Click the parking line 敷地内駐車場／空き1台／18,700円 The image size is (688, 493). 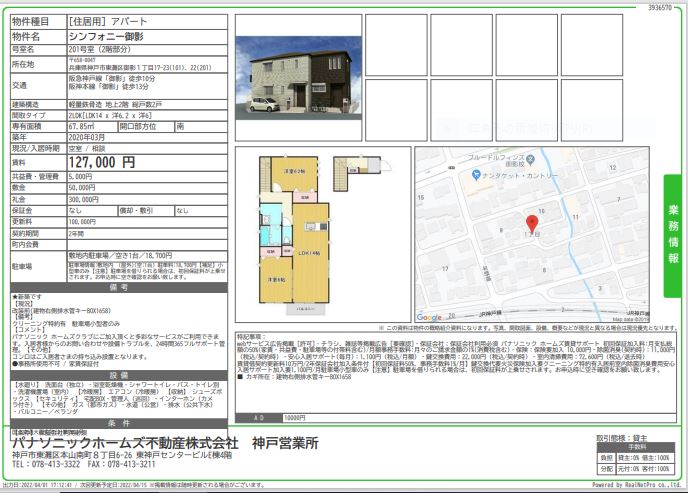[x=120, y=255]
